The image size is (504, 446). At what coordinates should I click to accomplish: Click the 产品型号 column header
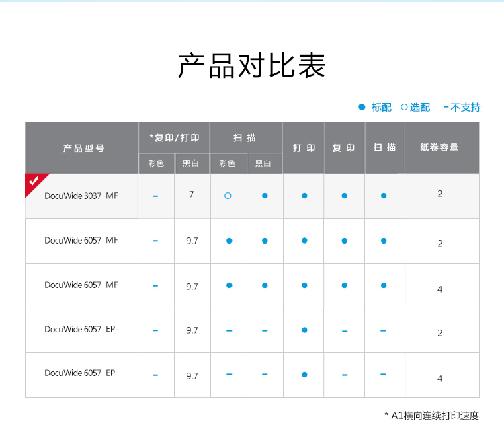pos(83,149)
